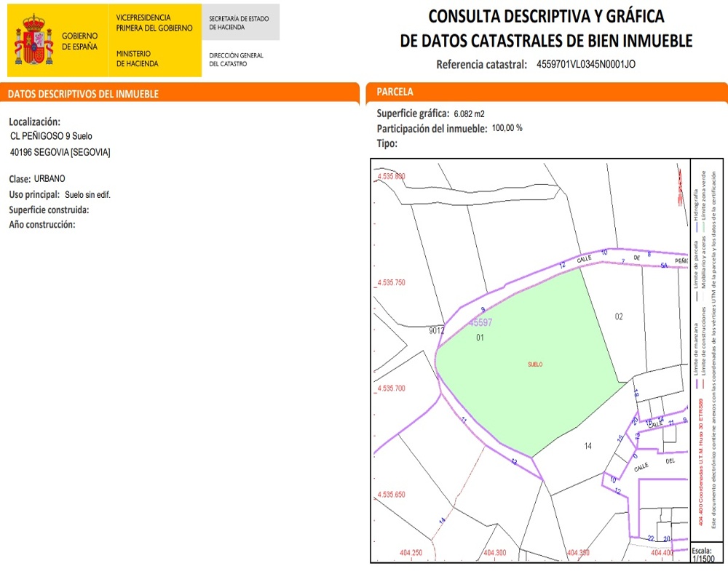Click the CL PEÑIGOSO 9 Suelo address
This screenshot has height=582, width=728.
coord(51,136)
